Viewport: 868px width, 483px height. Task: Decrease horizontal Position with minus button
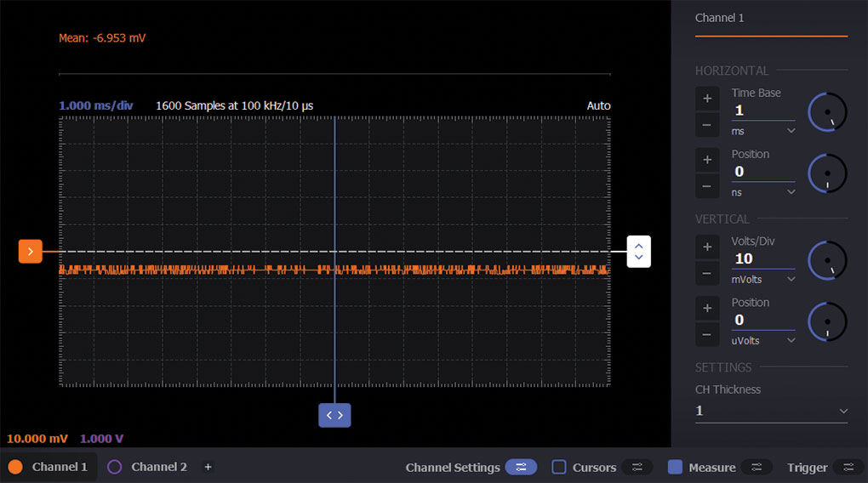[707, 186]
